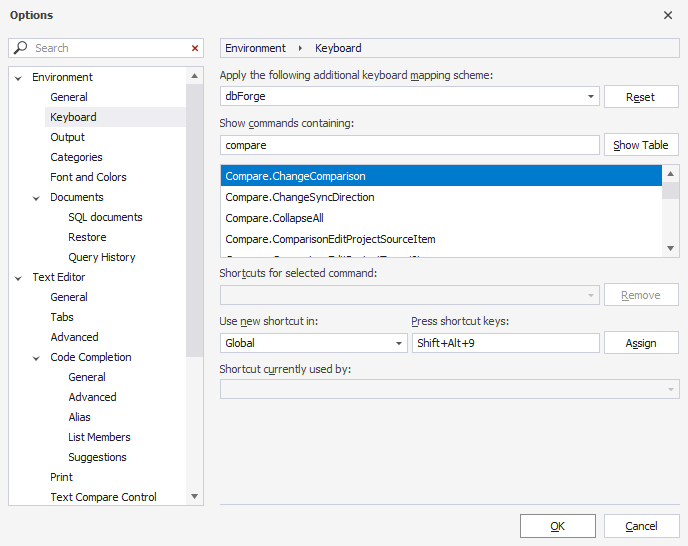Select Query History tree item
This screenshot has width=688, height=546.
pyautogui.click(x=101, y=257)
